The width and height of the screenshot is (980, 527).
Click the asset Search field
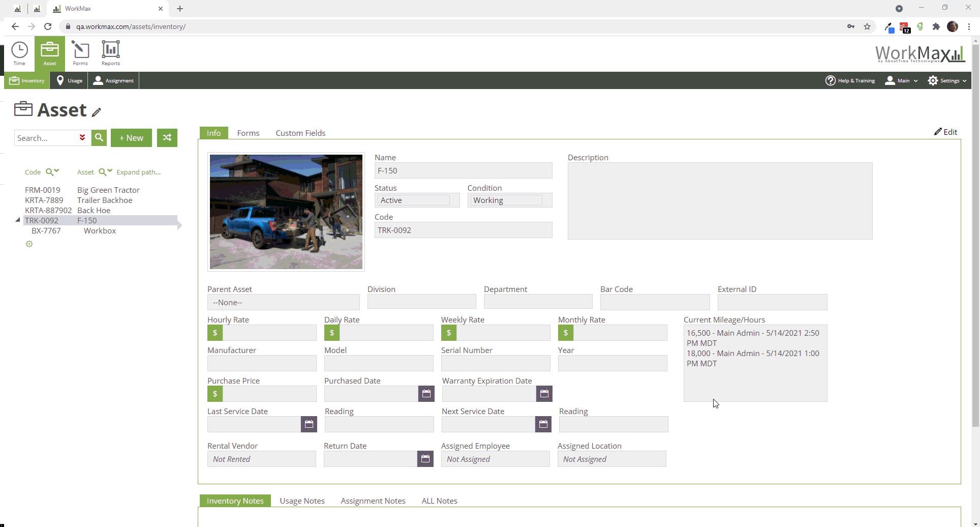(x=46, y=138)
